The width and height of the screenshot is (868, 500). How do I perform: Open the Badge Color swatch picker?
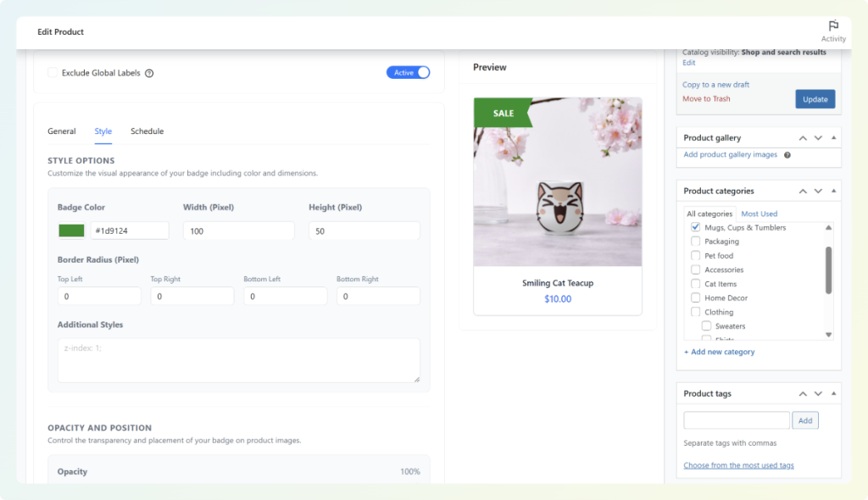pyautogui.click(x=71, y=230)
